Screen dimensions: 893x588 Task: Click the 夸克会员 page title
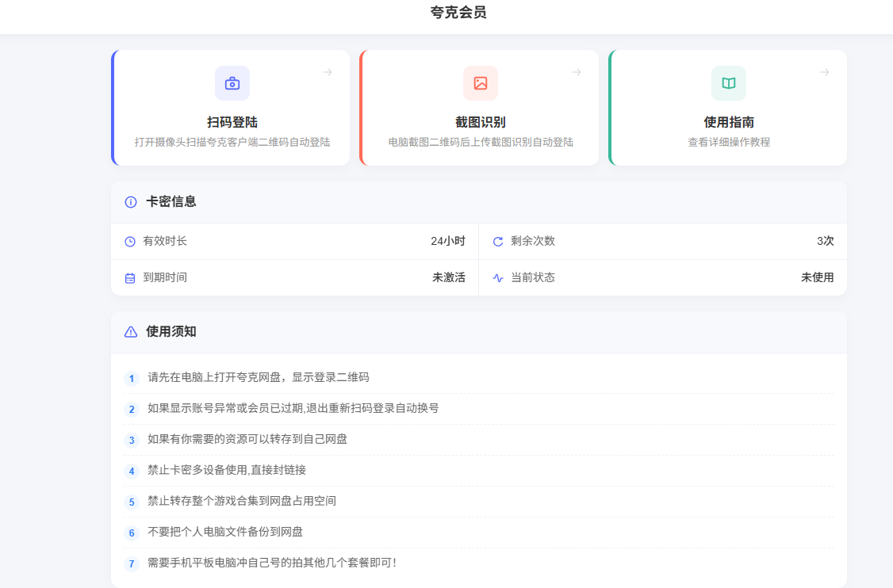[x=458, y=13]
